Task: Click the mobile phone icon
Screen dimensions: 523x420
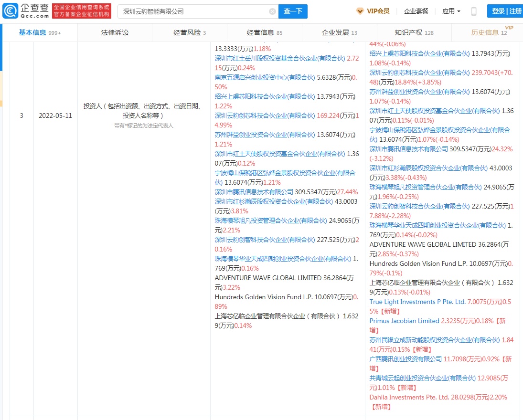Action: point(473,11)
